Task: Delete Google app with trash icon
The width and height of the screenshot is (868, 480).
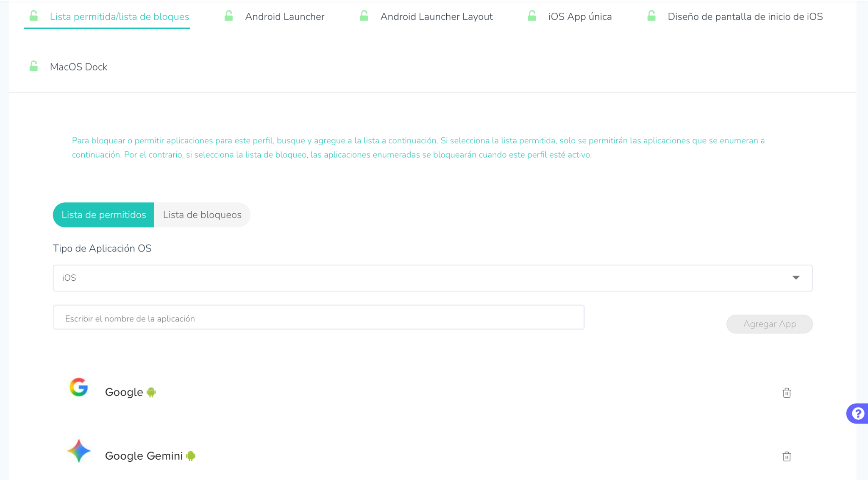Action: tap(787, 393)
